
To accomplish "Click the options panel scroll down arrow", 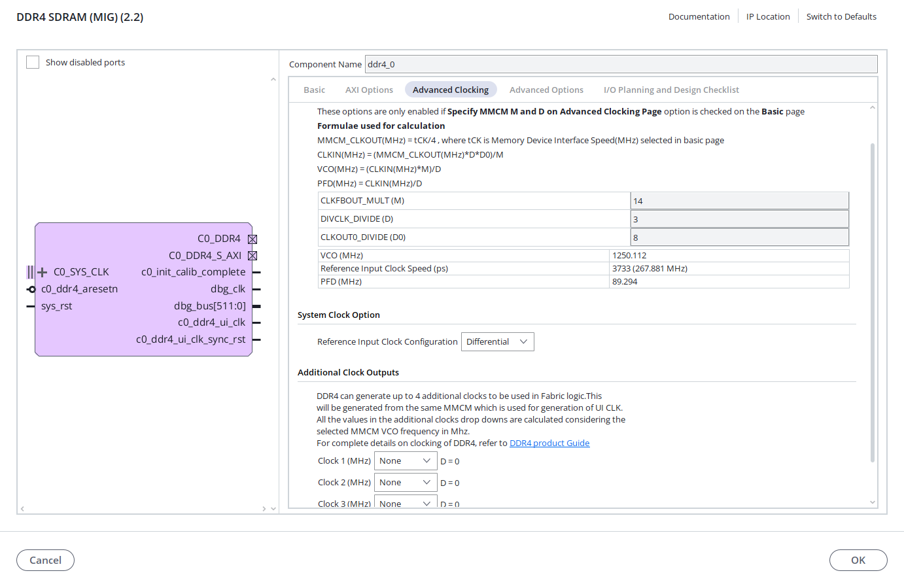I will pyautogui.click(x=873, y=502).
